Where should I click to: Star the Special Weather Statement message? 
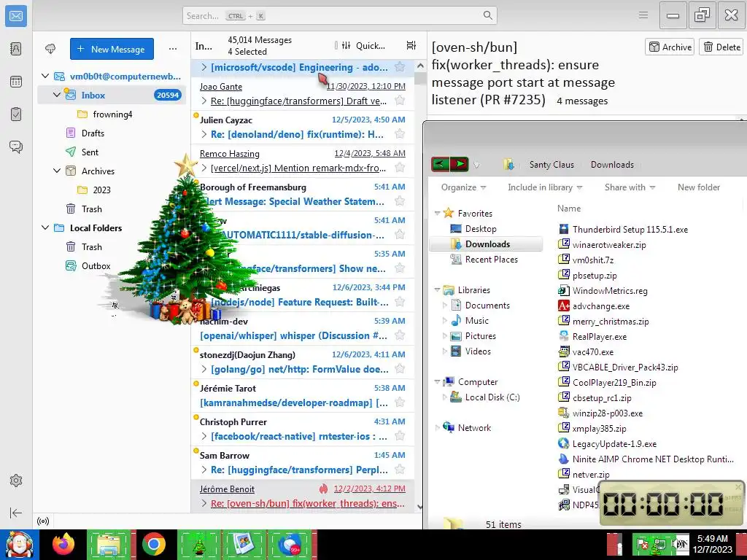400,201
